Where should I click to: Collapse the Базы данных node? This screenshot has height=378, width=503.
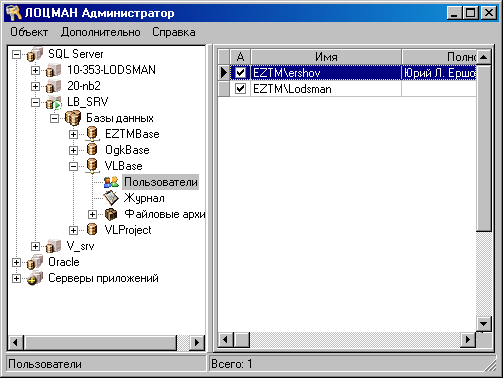point(54,118)
